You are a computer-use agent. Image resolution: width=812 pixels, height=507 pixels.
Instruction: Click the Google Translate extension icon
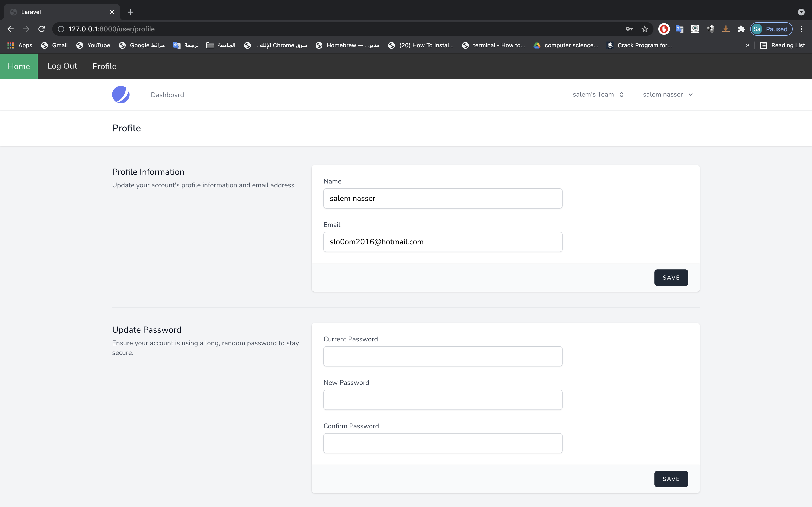[x=680, y=29]
